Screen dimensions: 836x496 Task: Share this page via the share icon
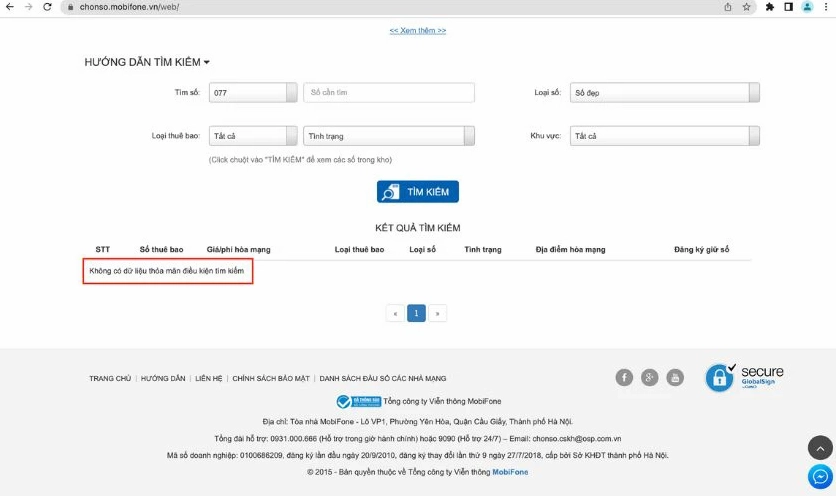point(728,7)
